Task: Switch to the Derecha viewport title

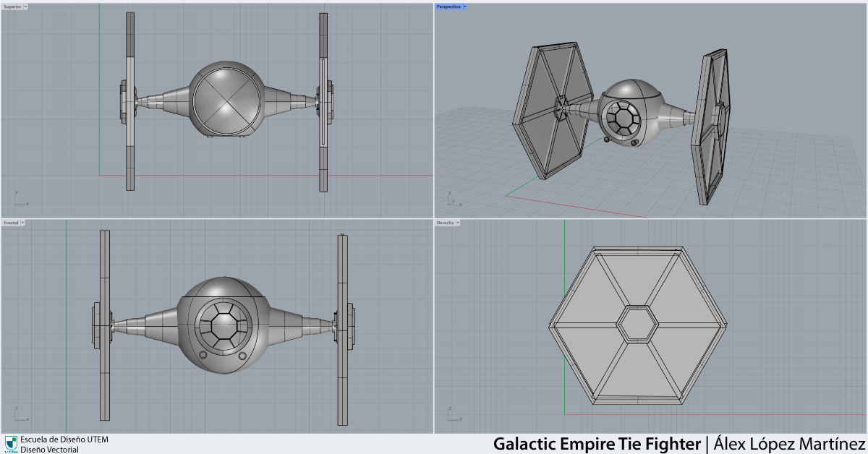Action: point(446,223)
